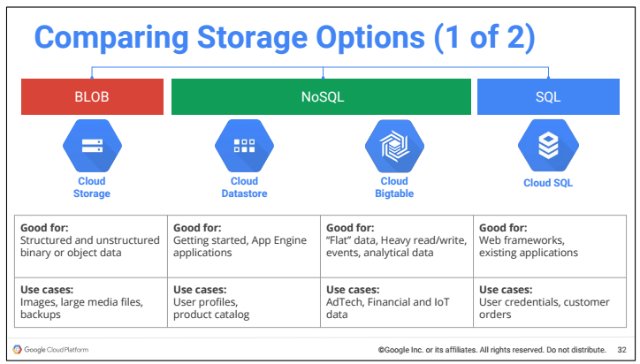Click the Cloud Datastore label text

(245, 187)
